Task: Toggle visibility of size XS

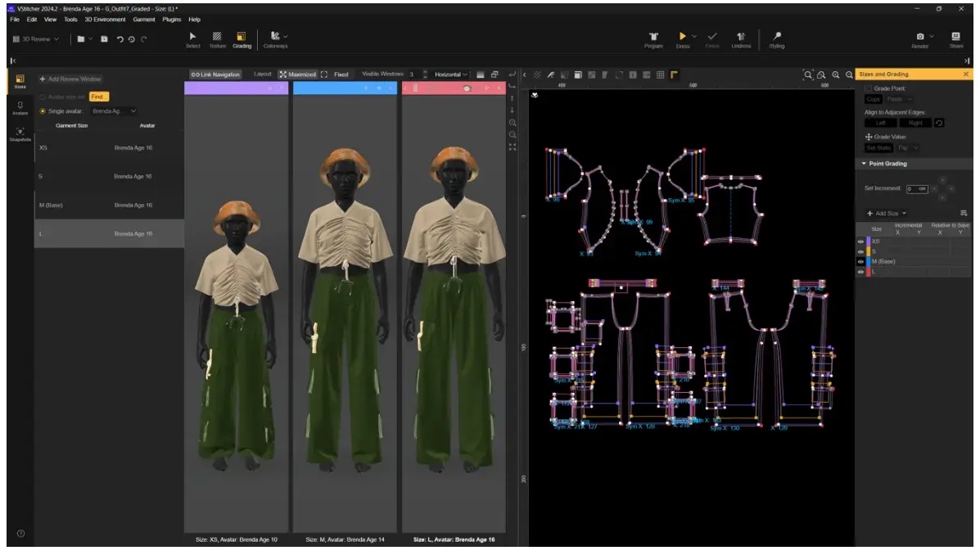Action: (860, 241)
